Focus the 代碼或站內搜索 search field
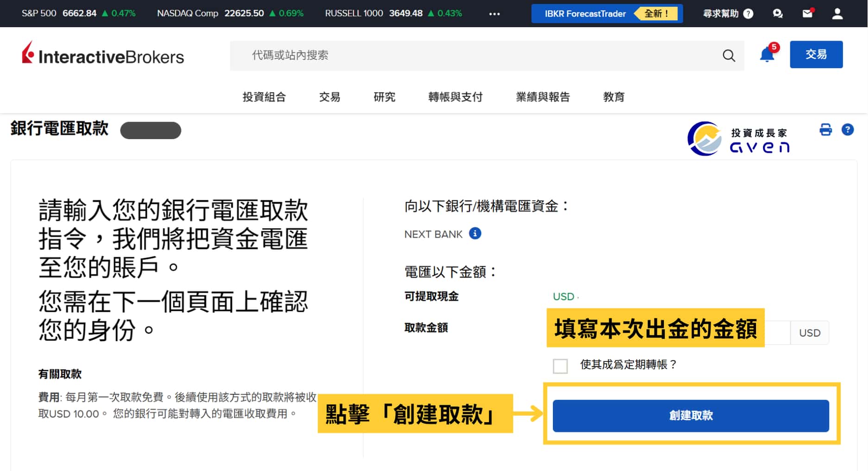868x471 pixels. pyautogui.click(x=472, y=56)
